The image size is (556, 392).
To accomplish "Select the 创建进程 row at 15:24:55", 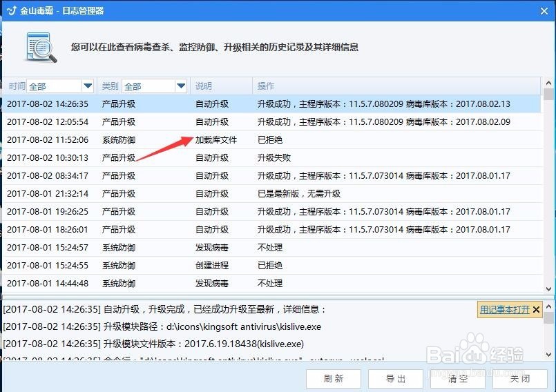I will click(x=271, y=265).
